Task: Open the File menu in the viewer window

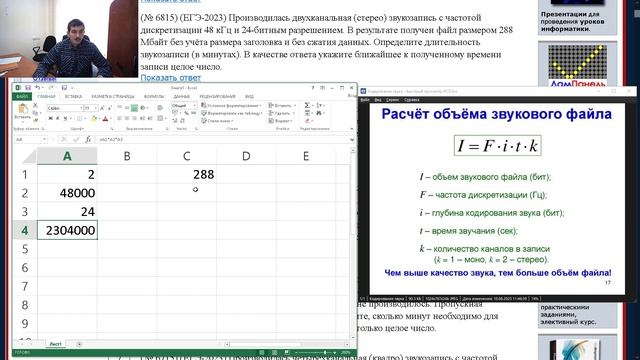Action: [x=365, y=100]
